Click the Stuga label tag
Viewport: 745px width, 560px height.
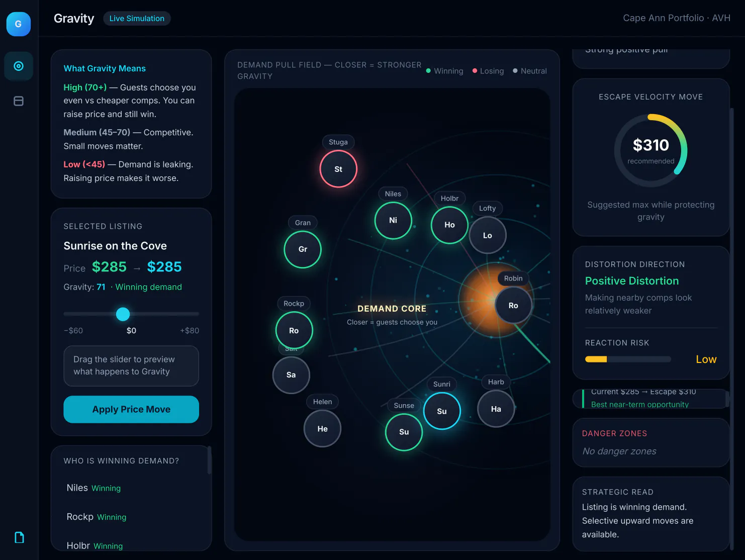click(x=338, y=142)
